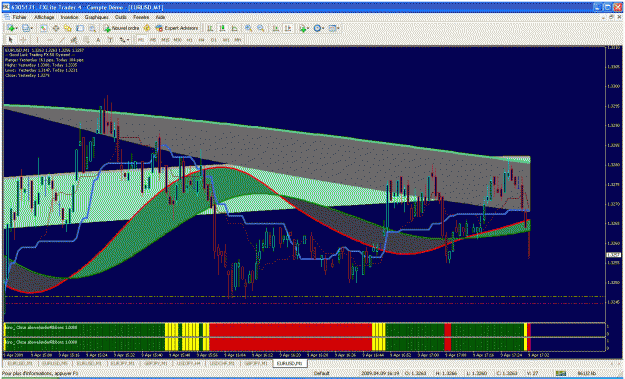Select the Crosshair tool

click(x=23, y=39)
